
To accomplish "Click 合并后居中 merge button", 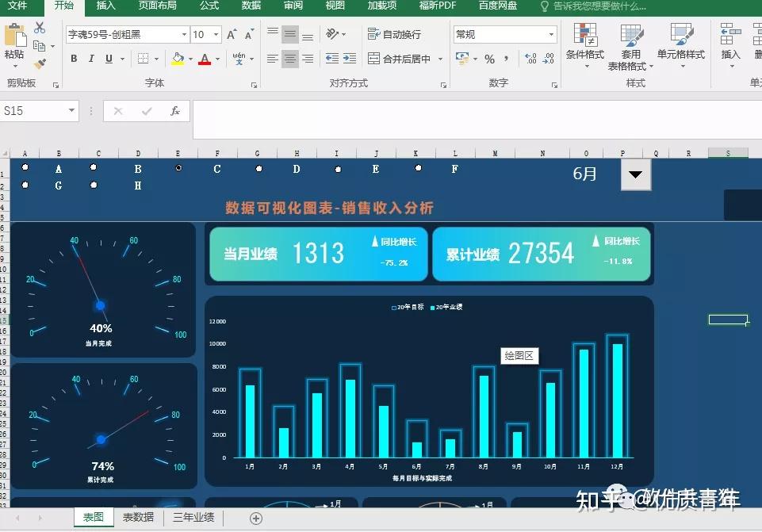I will pyautogui.click(x=400, y=59).
